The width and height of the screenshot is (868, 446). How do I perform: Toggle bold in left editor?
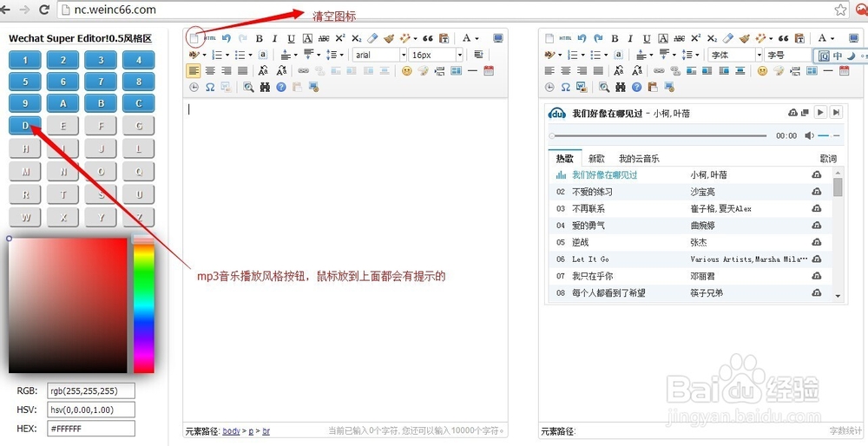click(x=259, y=38)
